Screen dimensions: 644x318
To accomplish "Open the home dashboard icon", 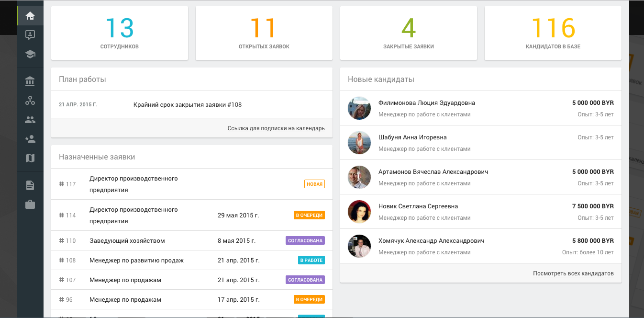I will pyautogui.click(x=30, y=16).
